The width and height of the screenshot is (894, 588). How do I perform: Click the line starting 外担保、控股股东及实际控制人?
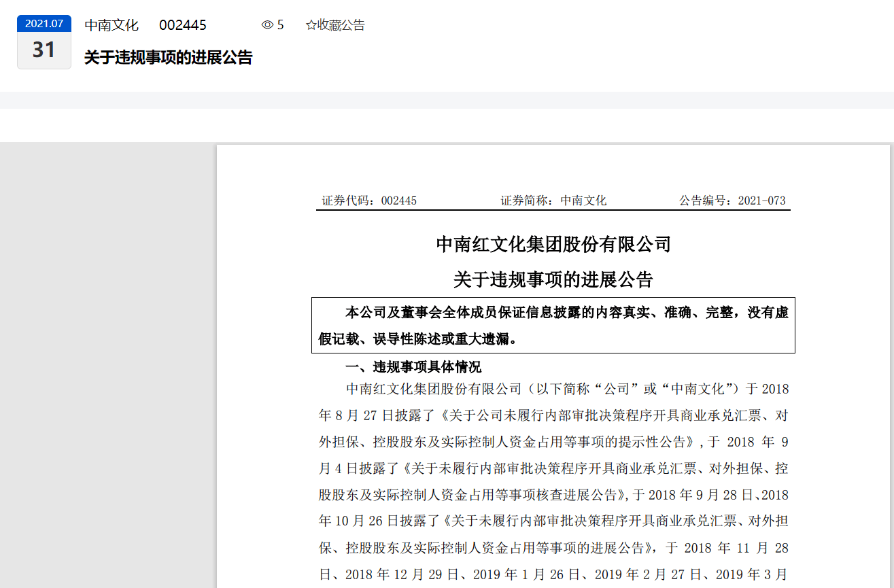(x=553, y=442)
